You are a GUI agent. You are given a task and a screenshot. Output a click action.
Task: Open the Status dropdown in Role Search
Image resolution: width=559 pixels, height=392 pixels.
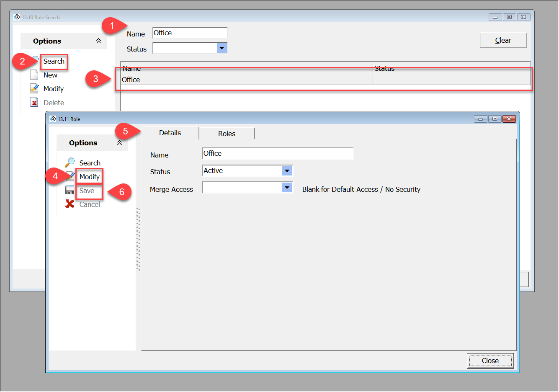(x=222, y=48)
